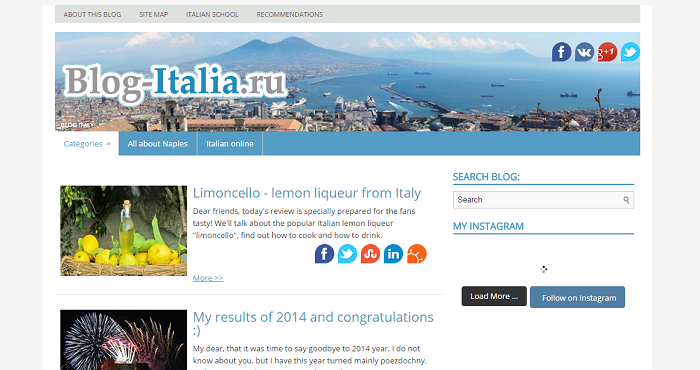Click the Google +1 icon in the header
The image size is (700, 370).
(x=607, y=52)
